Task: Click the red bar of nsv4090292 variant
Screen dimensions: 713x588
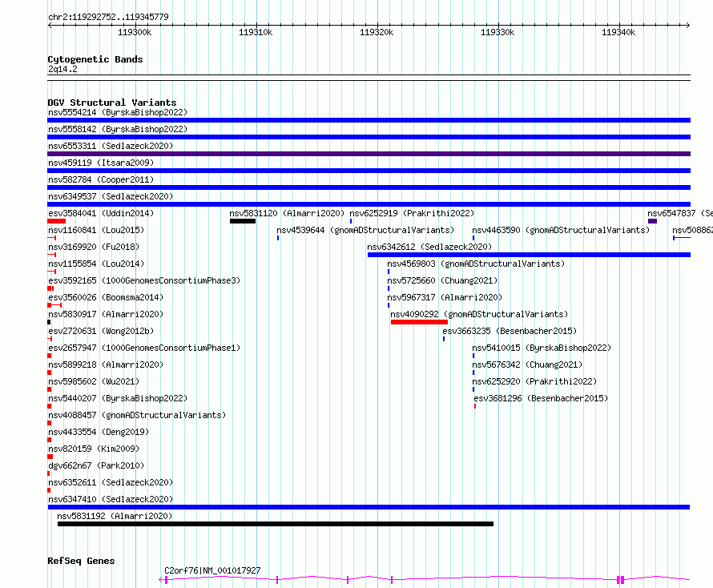Action: click(419, 322)
